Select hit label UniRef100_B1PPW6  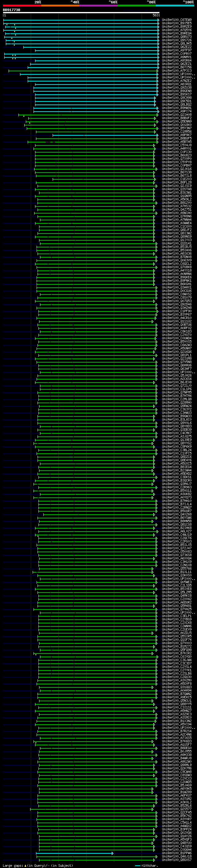tap(177, 853)
